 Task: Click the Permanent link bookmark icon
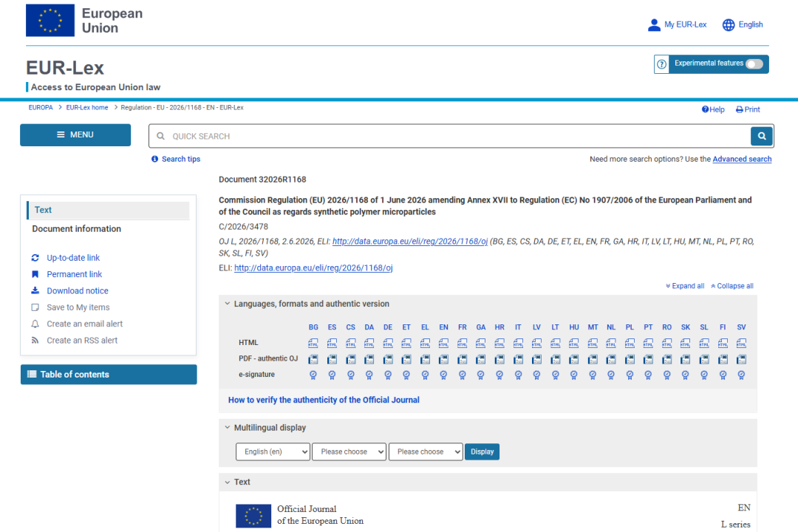(35, 274)
